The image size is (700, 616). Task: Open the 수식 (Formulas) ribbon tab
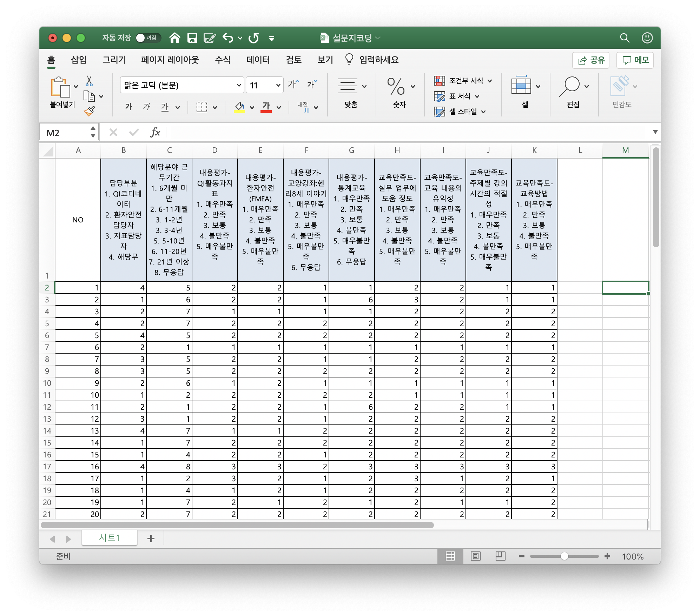tap(223, 60)
